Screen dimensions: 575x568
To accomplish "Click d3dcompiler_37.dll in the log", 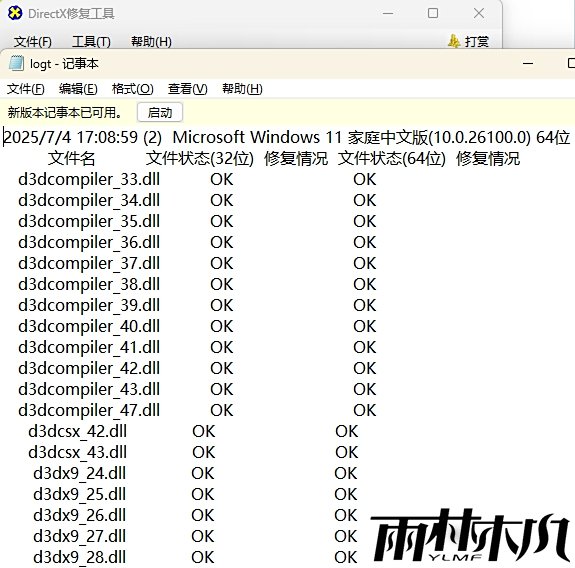I will click(x=89, y=264).
